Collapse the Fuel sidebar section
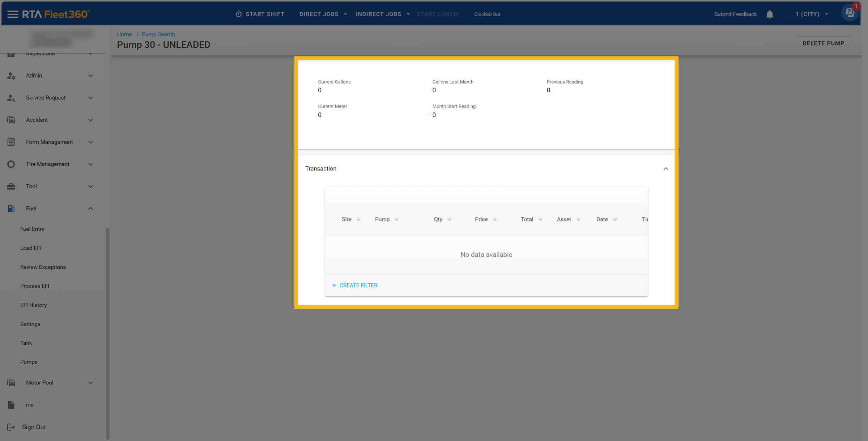Screen dimensions: 868x441 90,209
